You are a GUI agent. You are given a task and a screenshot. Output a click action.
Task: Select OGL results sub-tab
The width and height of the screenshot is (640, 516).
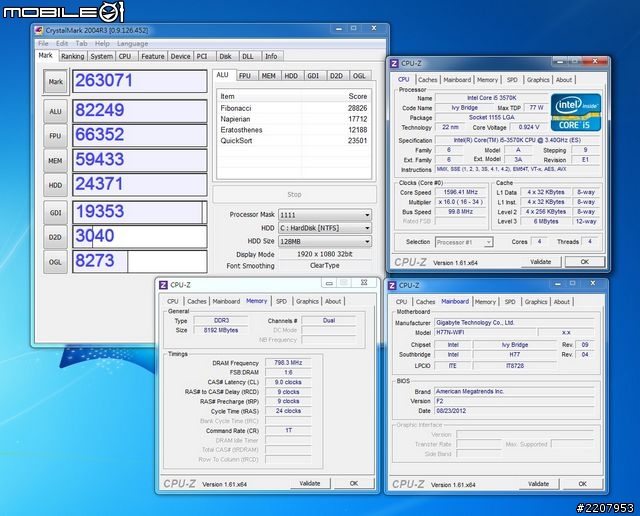click(x=359, y=76)
